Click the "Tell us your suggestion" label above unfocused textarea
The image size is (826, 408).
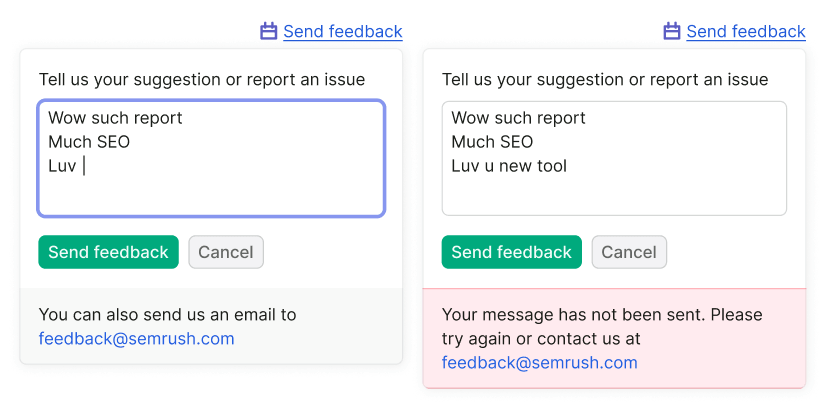click(x=605, y=79)
